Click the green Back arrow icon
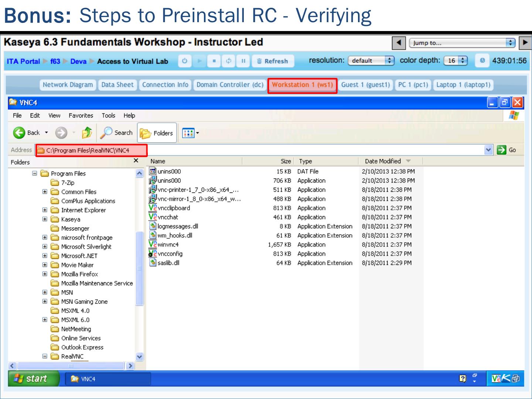The width and height of the screenshot is (532, 399). click(x=19, y=133)
